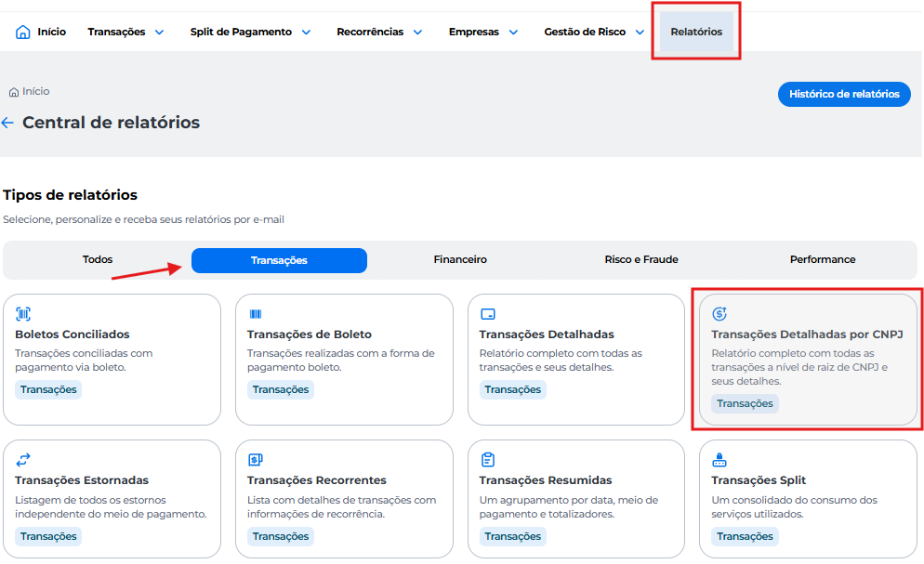This screenshot has width=924, height=564.
Task: Click 'Transações conciliadas com pagamento via boleto' description
Action: [x=84, y=361]
